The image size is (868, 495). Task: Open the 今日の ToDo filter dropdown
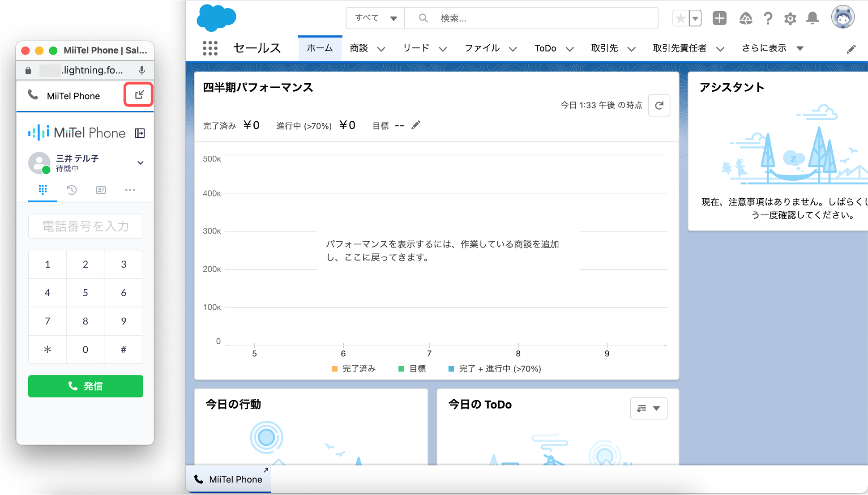click(649, 408)
